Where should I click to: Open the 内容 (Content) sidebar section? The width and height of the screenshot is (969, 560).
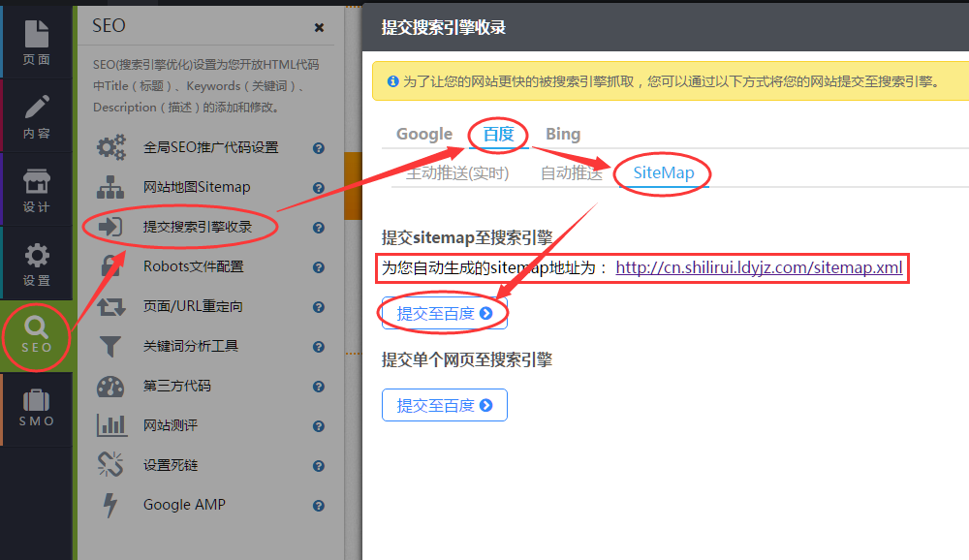(x=36, y=116)
